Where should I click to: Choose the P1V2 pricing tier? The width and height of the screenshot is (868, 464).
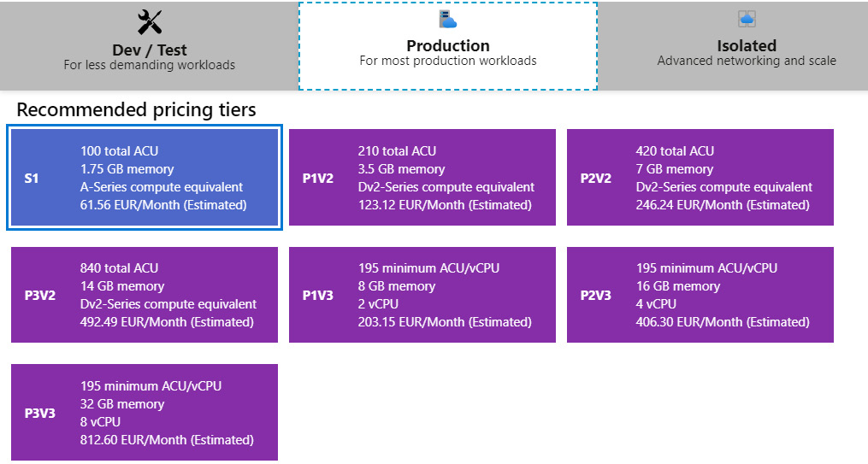422,178
